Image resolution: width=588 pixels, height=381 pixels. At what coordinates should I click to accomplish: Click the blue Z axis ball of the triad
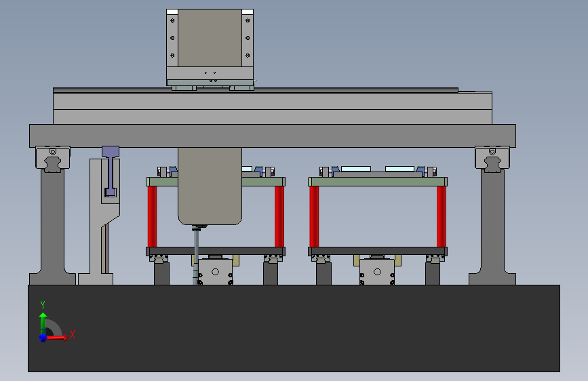point(43,338)
